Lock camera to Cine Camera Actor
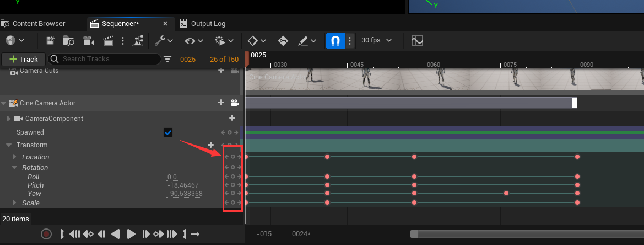Screen dimensions: 644x245 [x=235, y=103]
